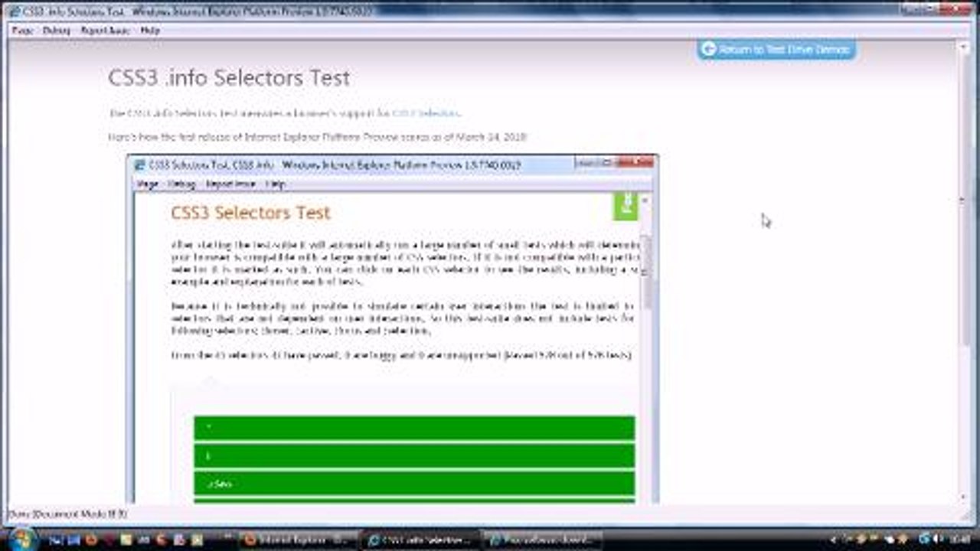Click the embedded CSS3 Selectors Test screenshot
This screenshot has height=551, width=980.
393,329
